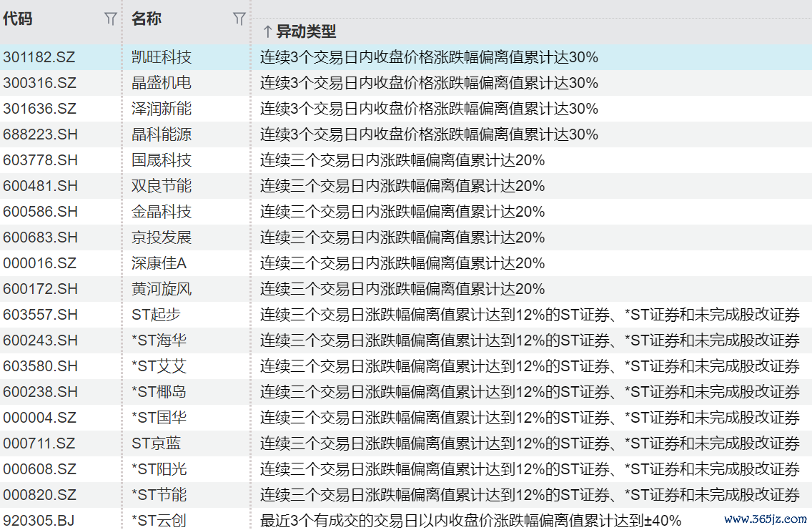812x530 pixels.
Task: Click on 晶盛机电 stock name
Action: (x=162, y=83)
